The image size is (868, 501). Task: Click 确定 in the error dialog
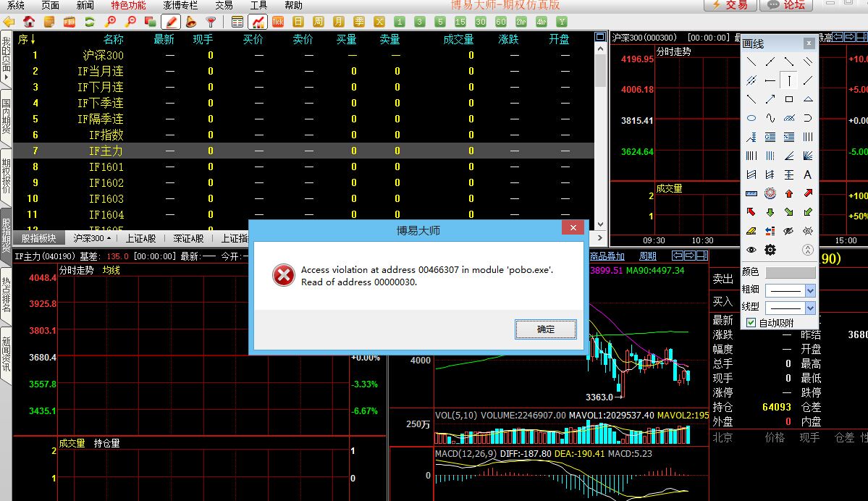click(546, 329)
